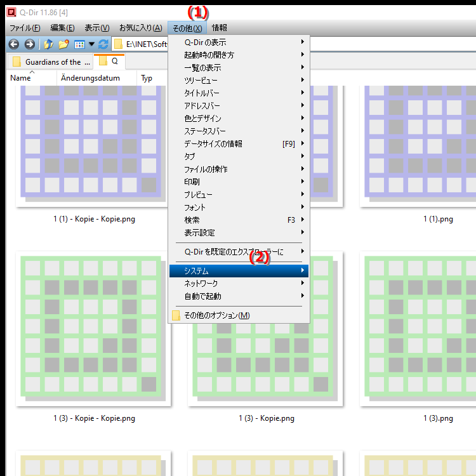Viewport: 476px width, 476px height.
Task: Open the 情報 menu
Action: pyautogui.click(x=219, y=28)
